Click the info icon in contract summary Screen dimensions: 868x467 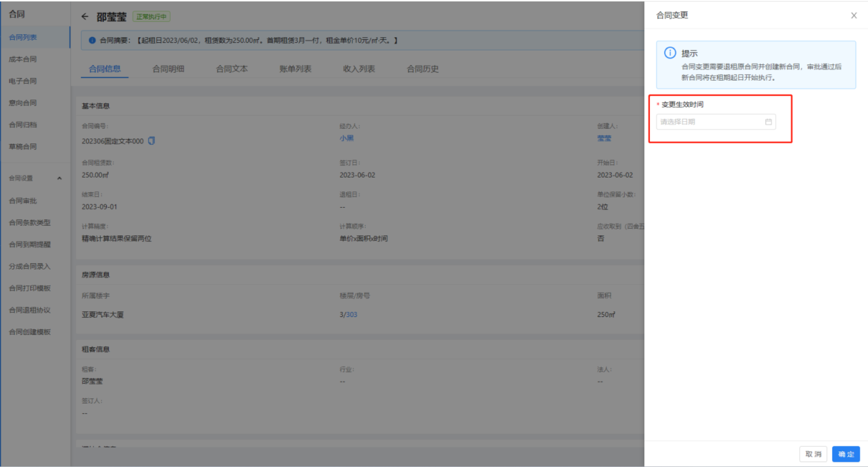click(92, 40)
